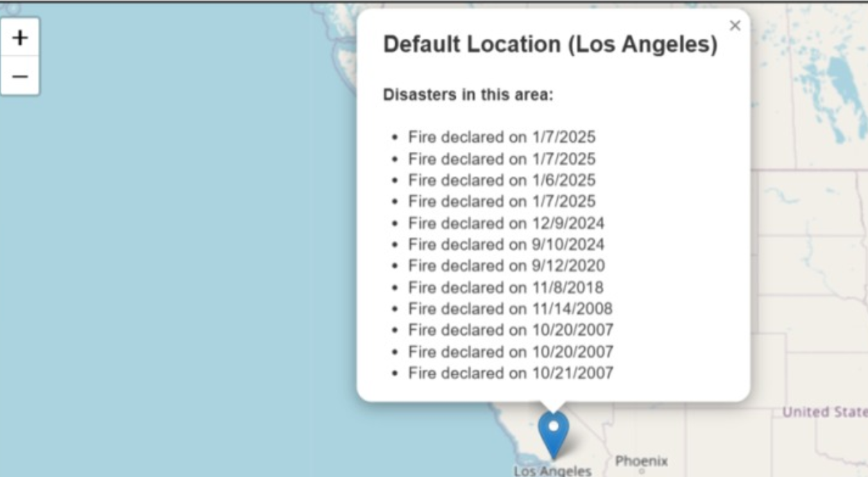Select the fire declared on 11/14/2008 entry
This screenshot has width=868, height=477.
(510, 308)
